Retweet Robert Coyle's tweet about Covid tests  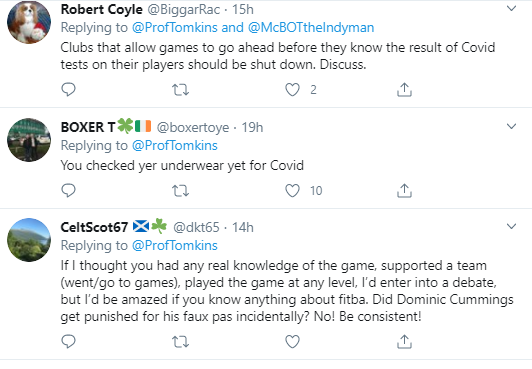[180, 90]
